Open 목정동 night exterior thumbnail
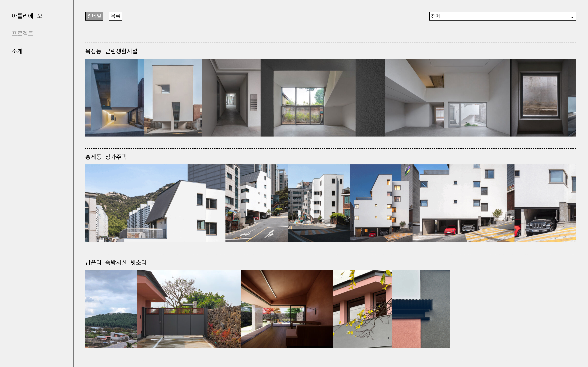Image resolution: width=588 pixels, height=367 pixels. tap(114, 98)
